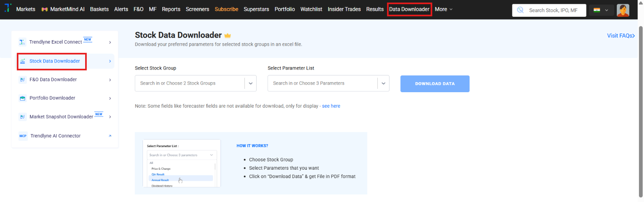644x202 pixels.
Task: Click the NEW badge on Market Snapshot Downloader
Action: (99, 114)
